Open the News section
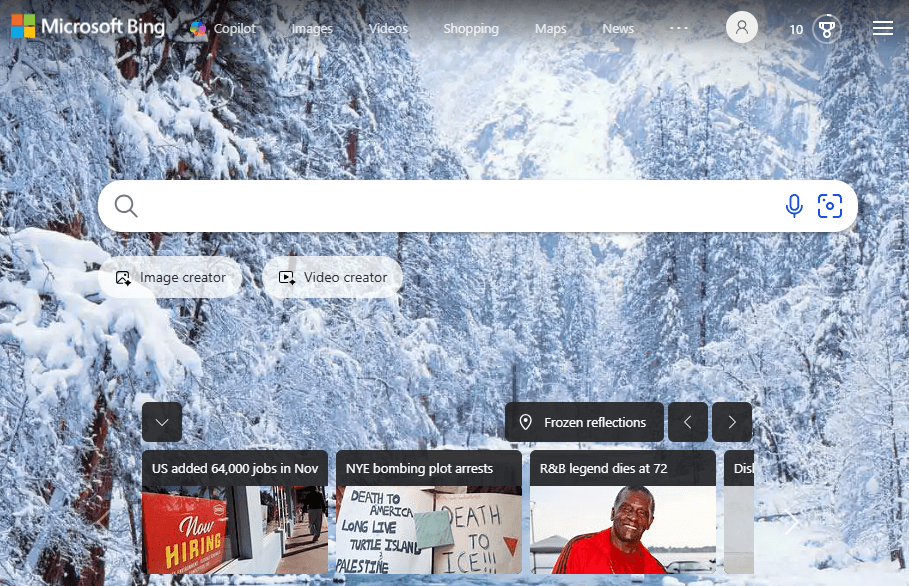Image resolution: width=909 pixels, height=586 pixels. pyautogui.click(x=618, y=29)
